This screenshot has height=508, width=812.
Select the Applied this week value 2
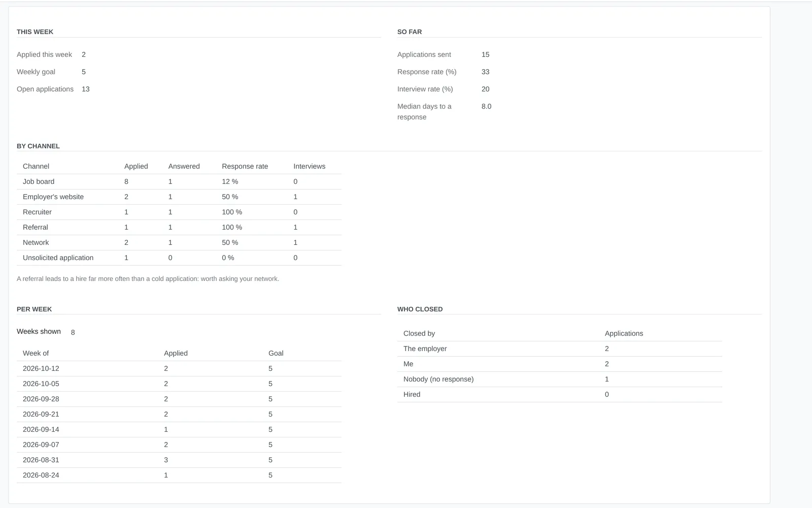(x=84, y=54)
